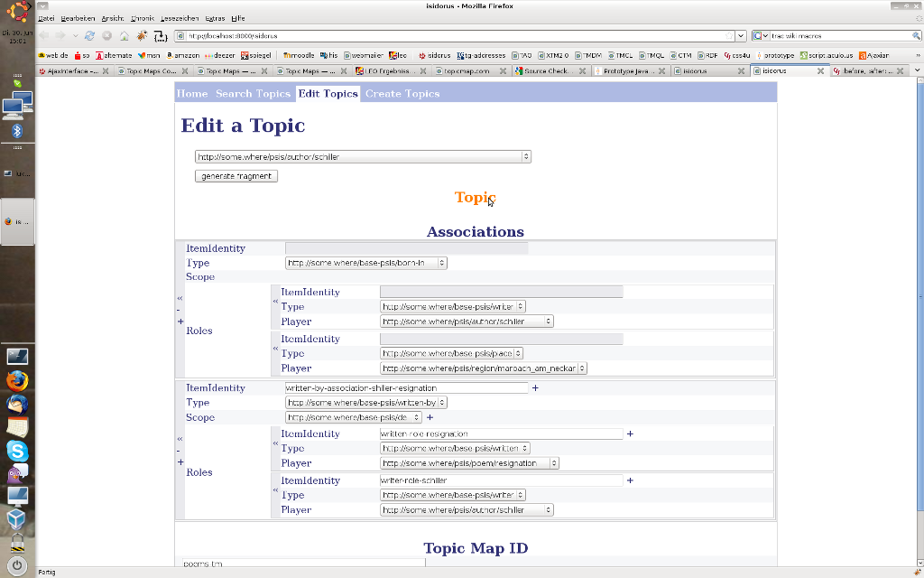Open the Scope dropdown of the written-by association
Screen dimensions: 924x578
[x=354, y=417]
